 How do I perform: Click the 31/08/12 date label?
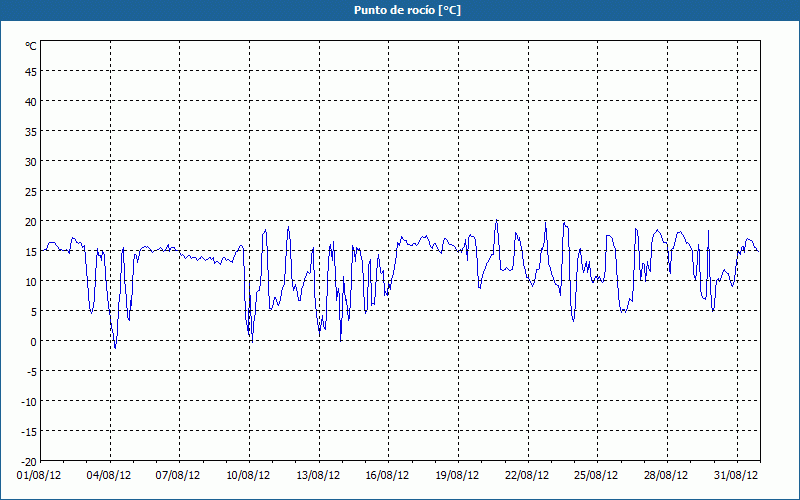[x=736, y=476]
